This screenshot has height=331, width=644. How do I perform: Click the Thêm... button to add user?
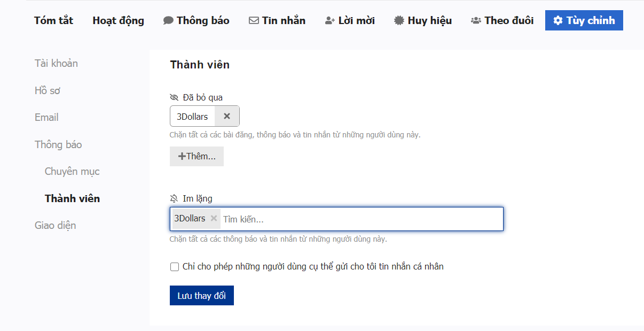197,156
